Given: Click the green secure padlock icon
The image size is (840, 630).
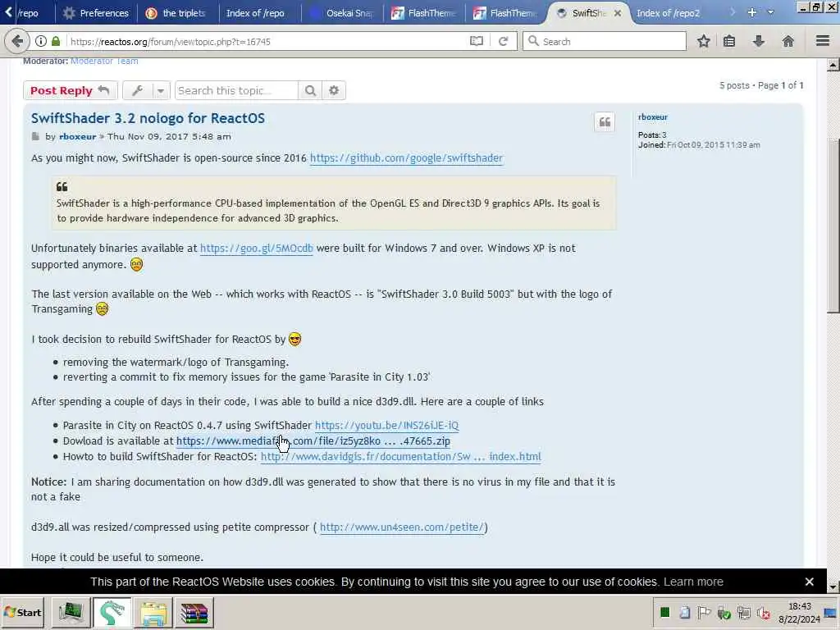Looking at the screenshot, I should [x=56, y=41].
